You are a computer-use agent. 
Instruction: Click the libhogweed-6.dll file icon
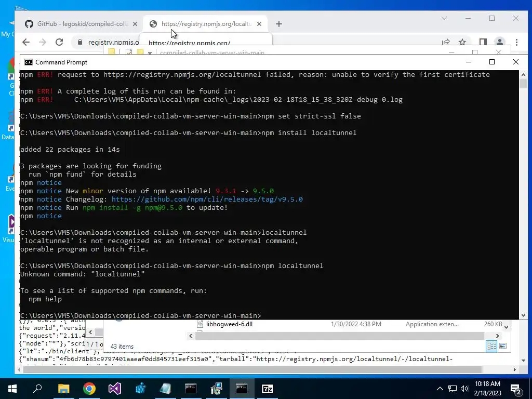click(x=200, y=324)
